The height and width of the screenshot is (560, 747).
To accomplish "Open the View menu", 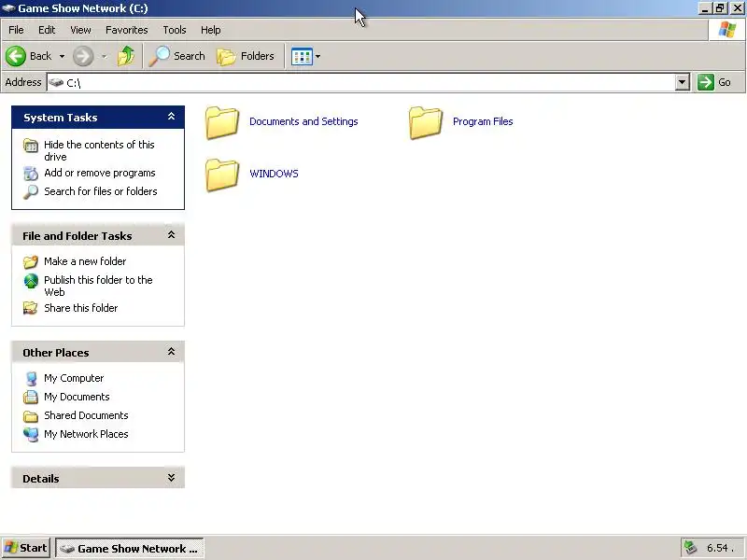I will click(x=80, y=30).
